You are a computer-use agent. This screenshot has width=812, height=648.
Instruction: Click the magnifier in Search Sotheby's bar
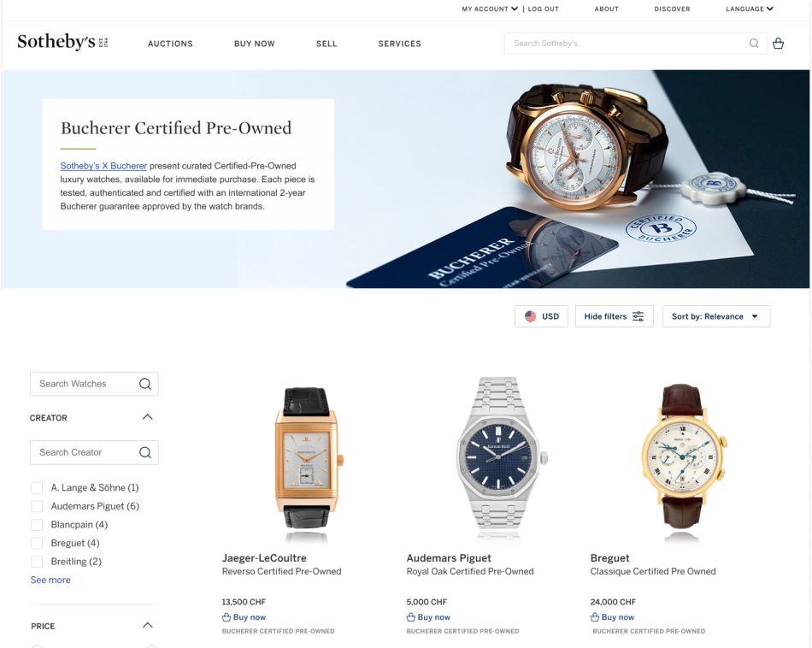754,44
